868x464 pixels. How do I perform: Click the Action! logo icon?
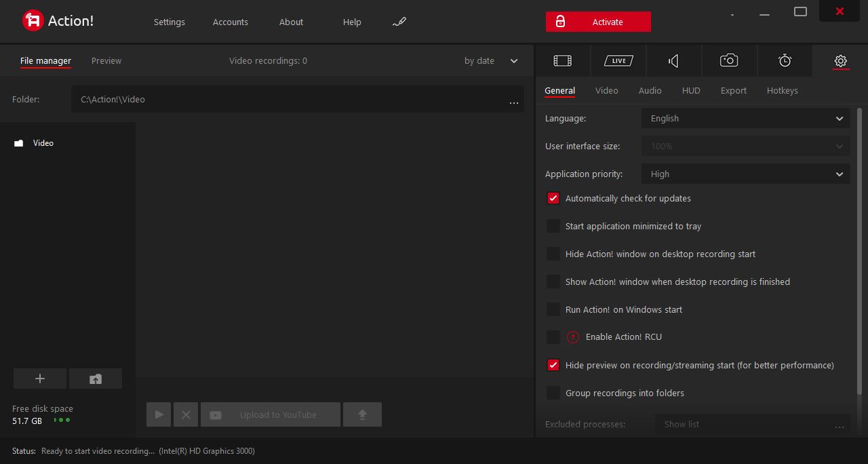click(33, 21)
